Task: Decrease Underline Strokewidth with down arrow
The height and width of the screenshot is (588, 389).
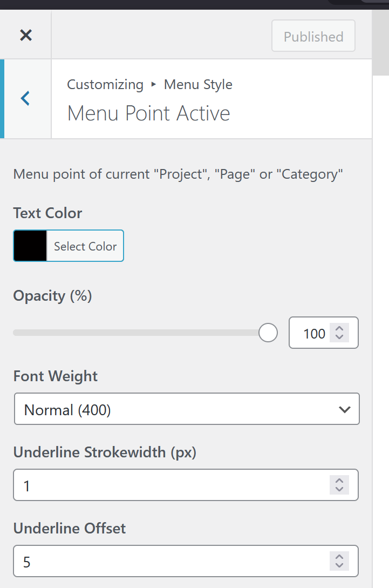Action: [339, 490]
